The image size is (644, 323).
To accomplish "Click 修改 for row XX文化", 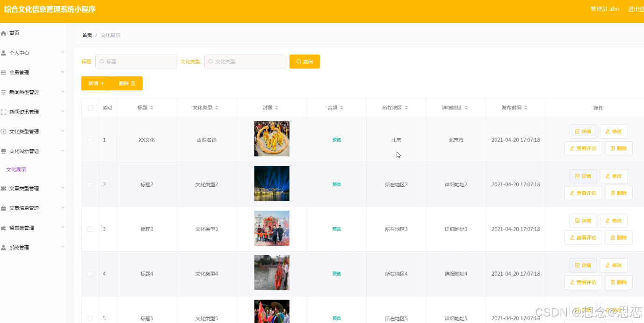I will [x=614, y=132].
